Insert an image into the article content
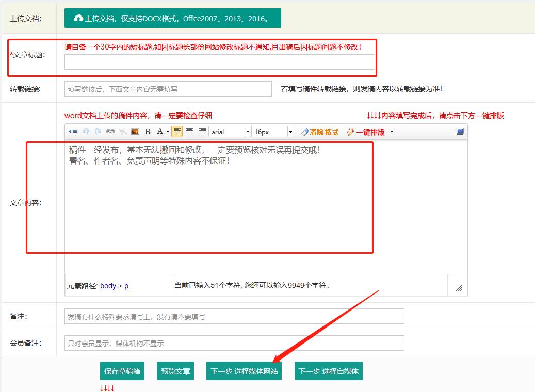This screenshot has width=535, height=392. pos(135,132)
